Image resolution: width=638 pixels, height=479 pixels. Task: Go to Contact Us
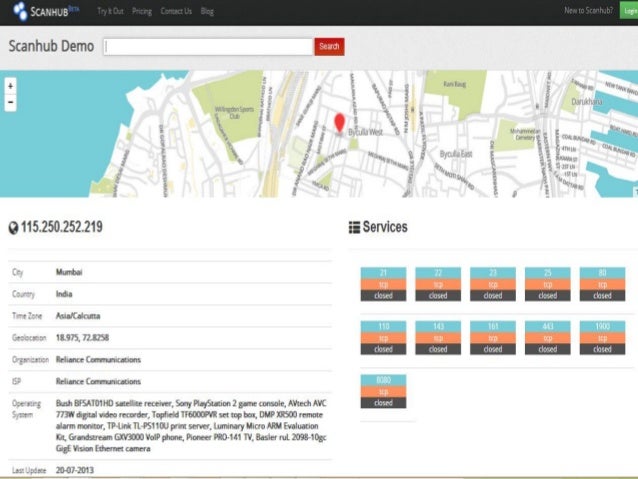[176, 11]
